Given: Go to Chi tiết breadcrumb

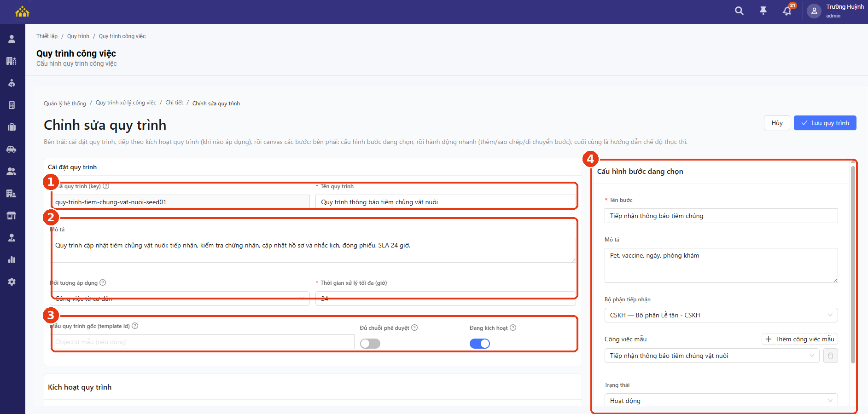Looking at the screenshot, I should 174,103.
